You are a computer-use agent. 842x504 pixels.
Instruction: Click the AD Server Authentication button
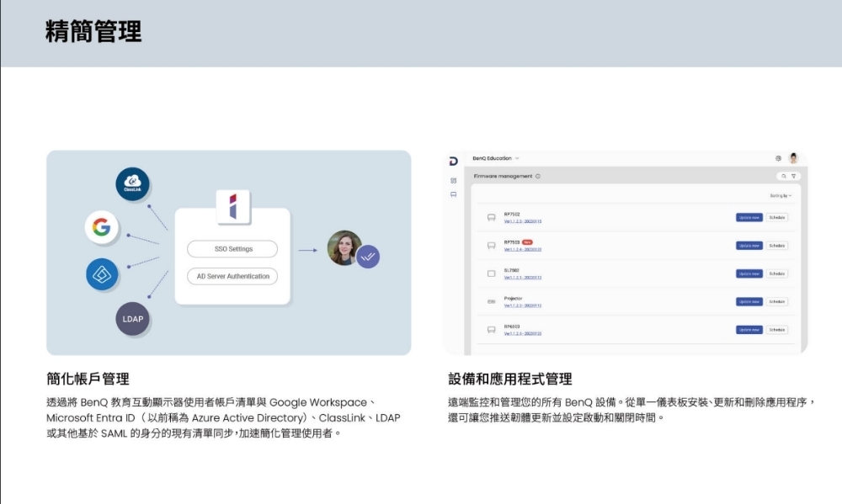(x=232, y=276)
